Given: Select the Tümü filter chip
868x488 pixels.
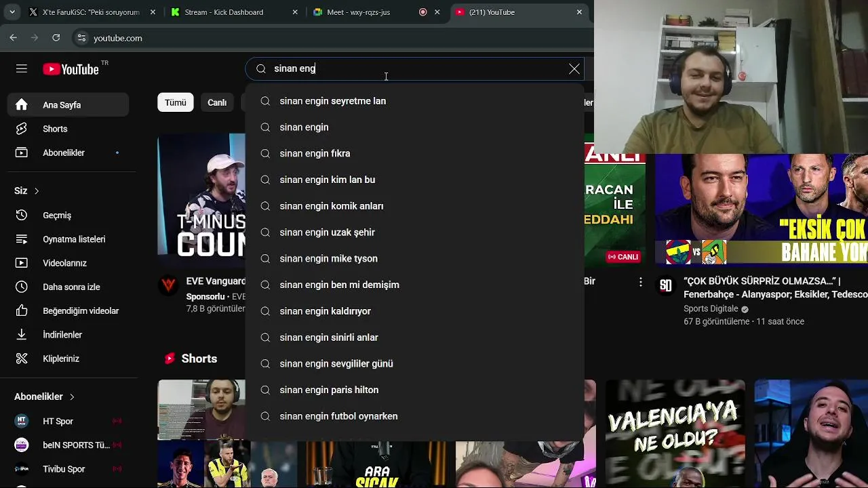Looking at the screenshot, I should click(x=176, y=102).
